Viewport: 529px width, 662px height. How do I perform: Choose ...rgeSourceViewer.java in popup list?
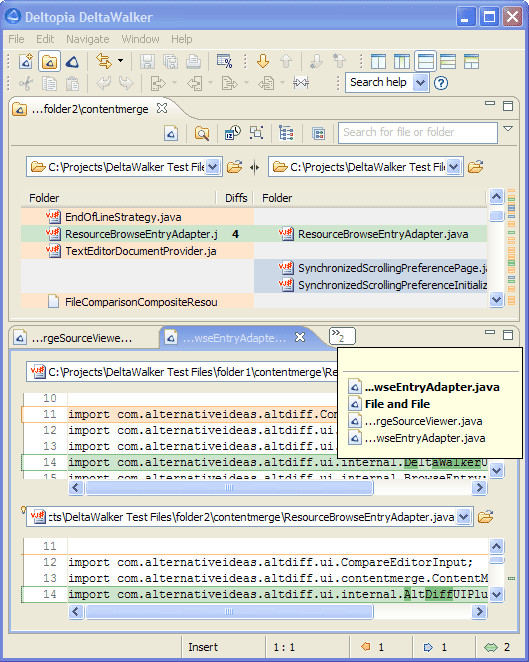click(423, 421)
